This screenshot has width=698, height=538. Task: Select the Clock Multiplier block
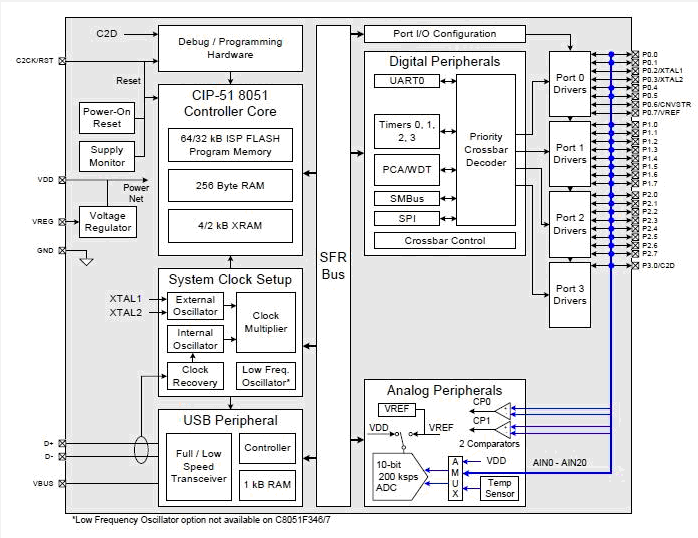click(x=265, y=322)
